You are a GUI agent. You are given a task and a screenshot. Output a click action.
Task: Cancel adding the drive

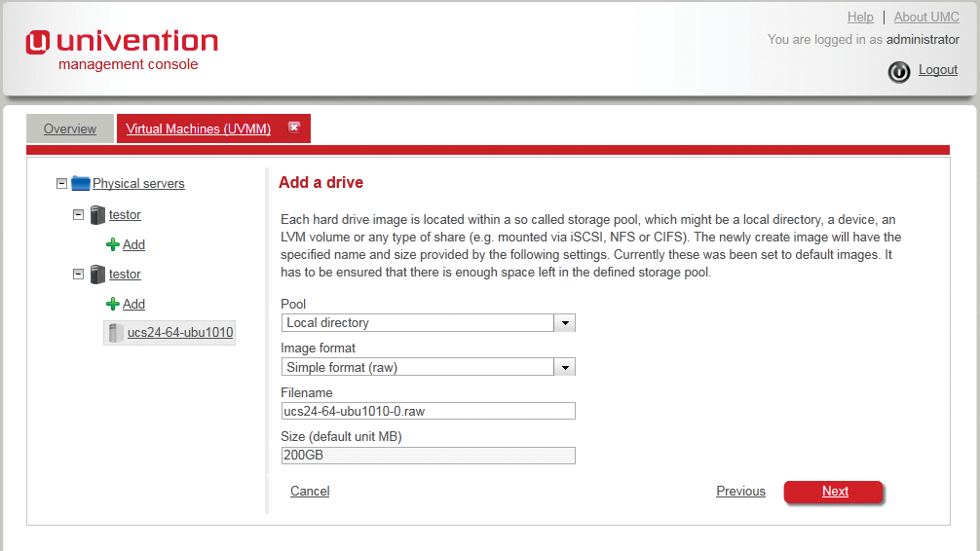point(310,491)
